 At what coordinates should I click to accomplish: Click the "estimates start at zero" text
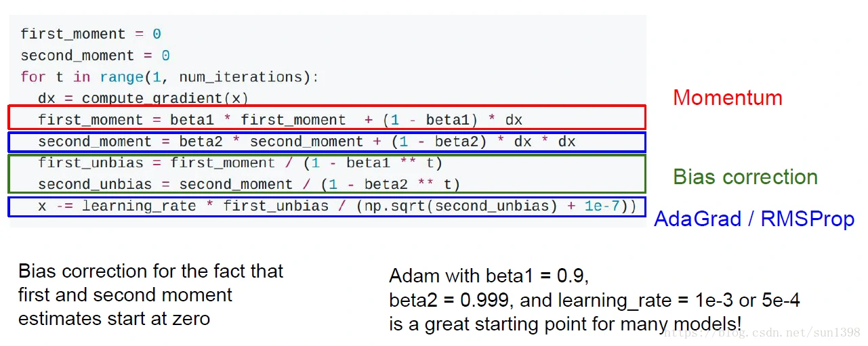click(x=114, y=318)
